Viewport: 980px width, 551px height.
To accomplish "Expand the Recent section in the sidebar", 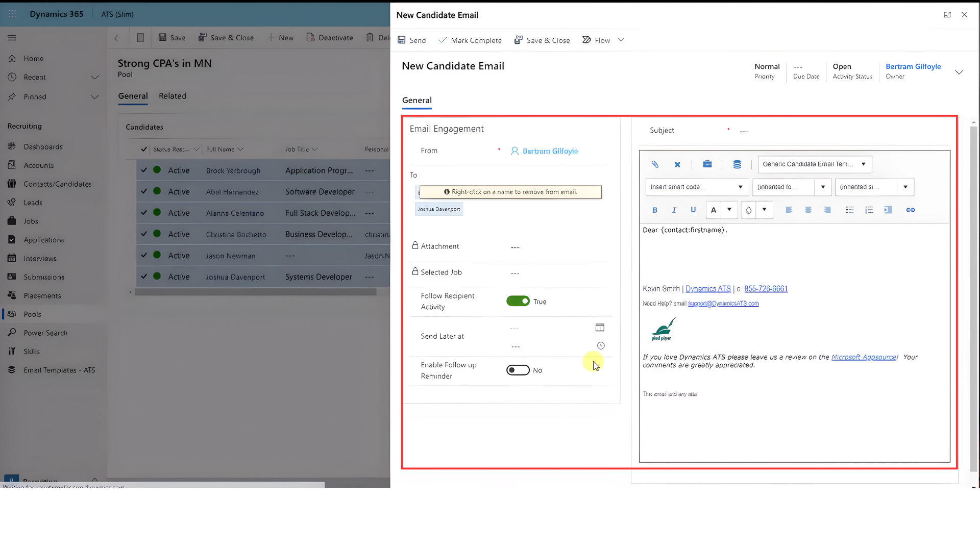I will [94, 78].
